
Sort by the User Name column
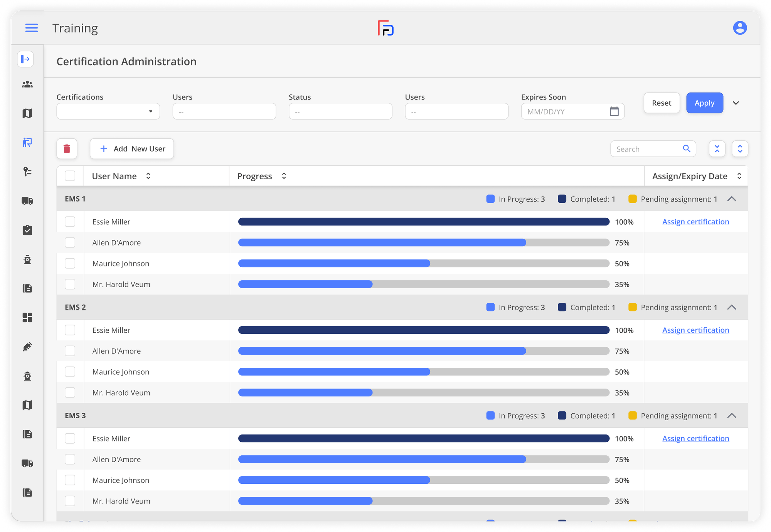pyautogui.click(x=148, y=176)
